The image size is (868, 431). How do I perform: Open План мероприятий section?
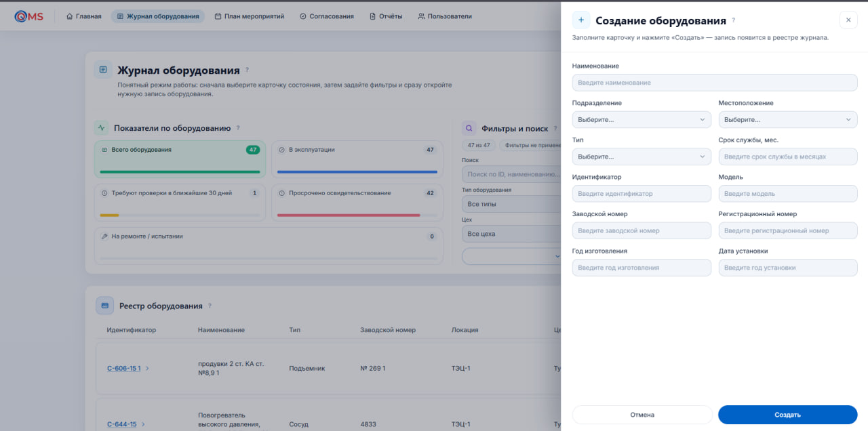tap(249, 16)
